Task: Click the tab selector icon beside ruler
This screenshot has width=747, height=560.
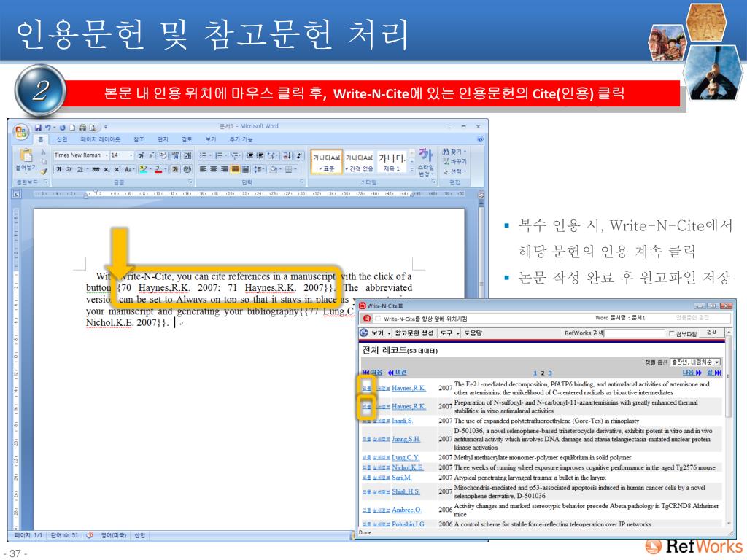Action: click(x=17, y=194)
